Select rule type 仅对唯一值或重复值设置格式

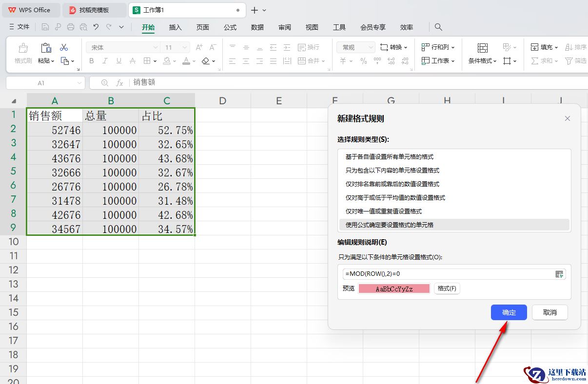(x=454, y=211)
